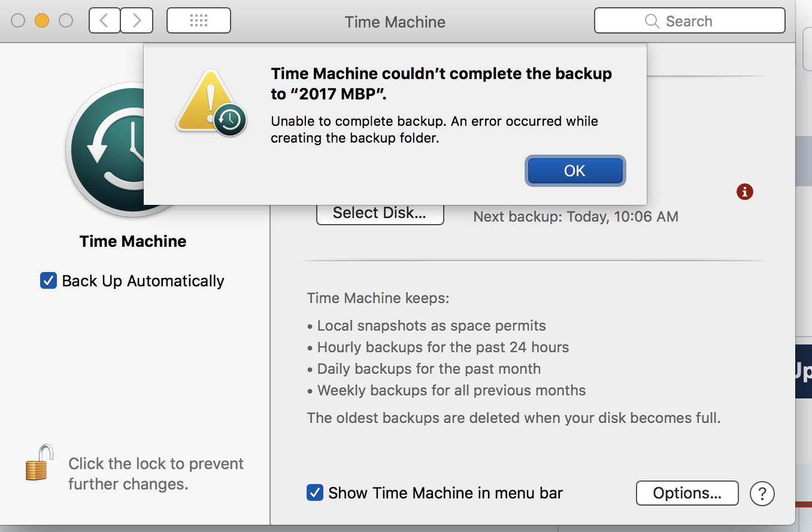Click 'Daily backups for the past month'
Viewport: 812px width, 532px height.
(x=429, y=369)
